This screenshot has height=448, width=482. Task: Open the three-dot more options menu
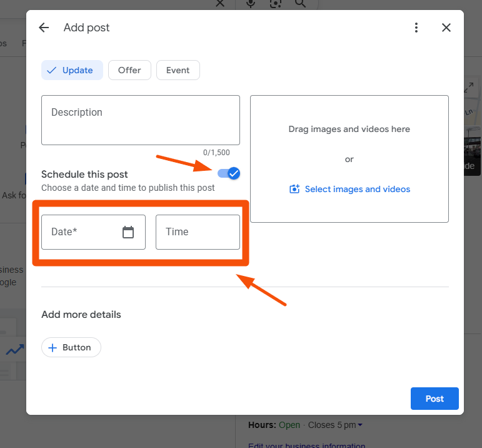416,28
